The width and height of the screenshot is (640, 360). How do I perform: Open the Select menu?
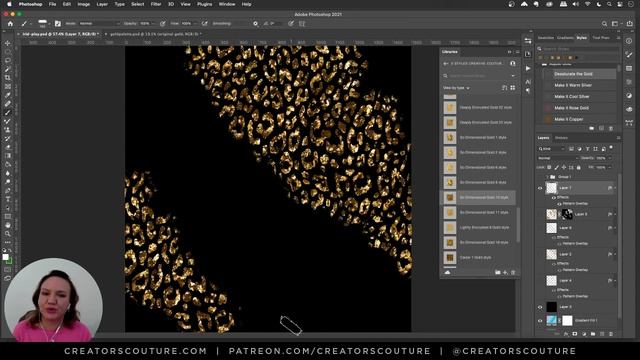click(138, 4)
